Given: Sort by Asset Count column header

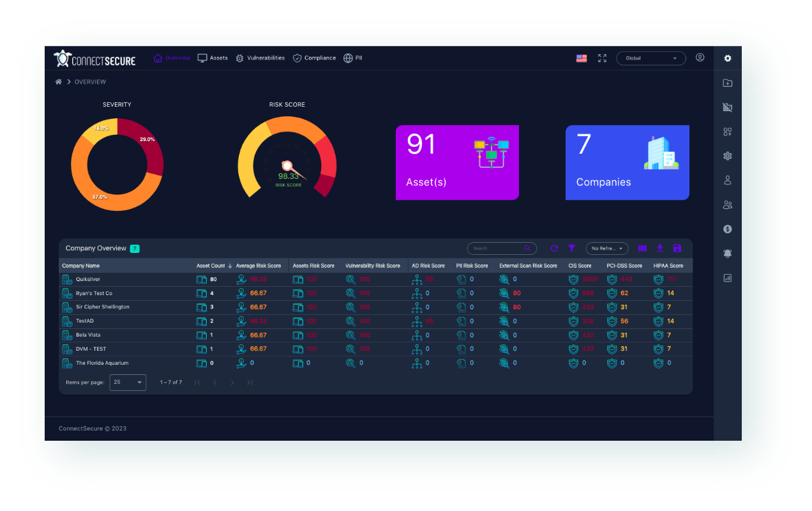Looking at the screenshot, I should pyautogui.click(x=211, y=266).
